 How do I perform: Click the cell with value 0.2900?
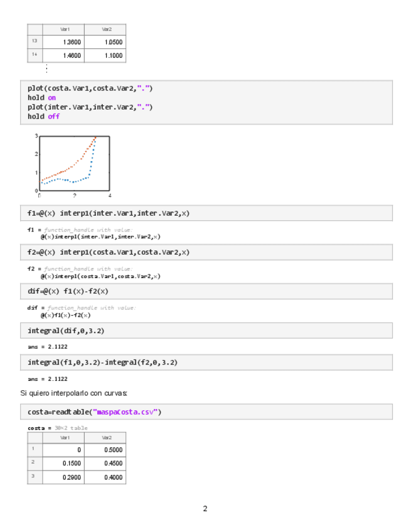(x=64, y=477)
